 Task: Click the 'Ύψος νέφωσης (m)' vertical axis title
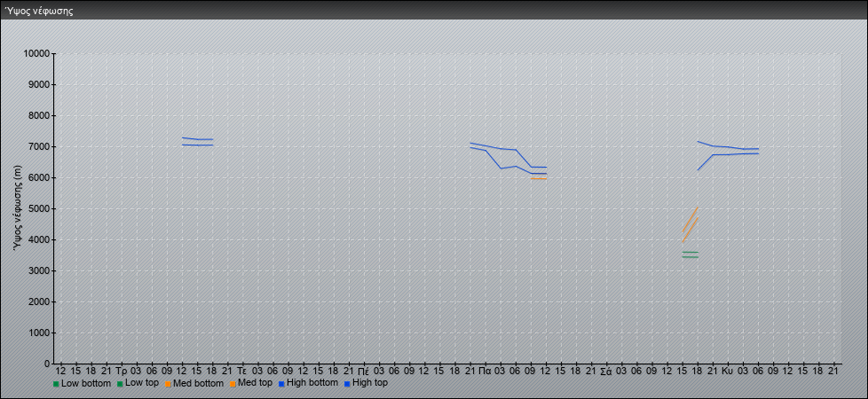pos(19,208)
